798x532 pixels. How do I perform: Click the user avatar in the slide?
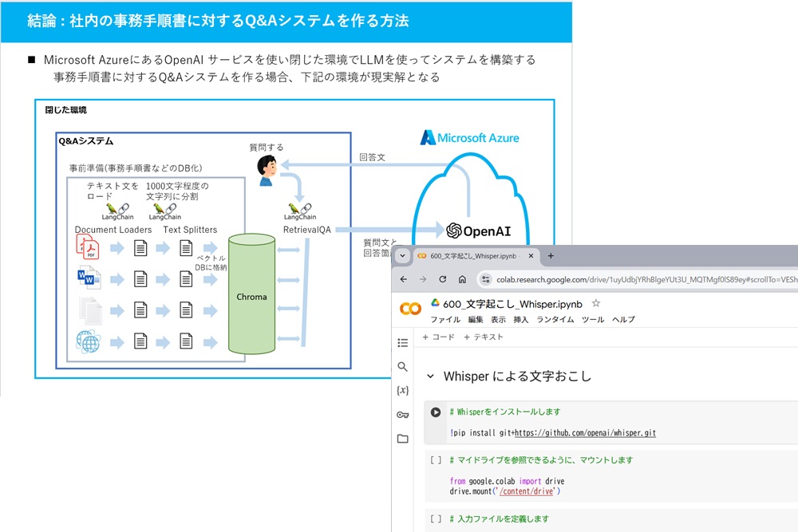pos(267,171)
